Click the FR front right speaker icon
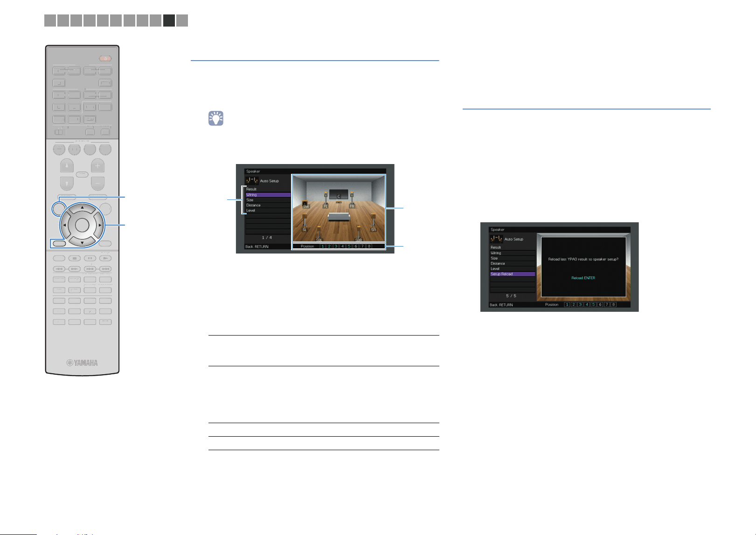Image resolution: width=756 pixels, height=535 pixels. pyautogui.click(x=352, y=200)
